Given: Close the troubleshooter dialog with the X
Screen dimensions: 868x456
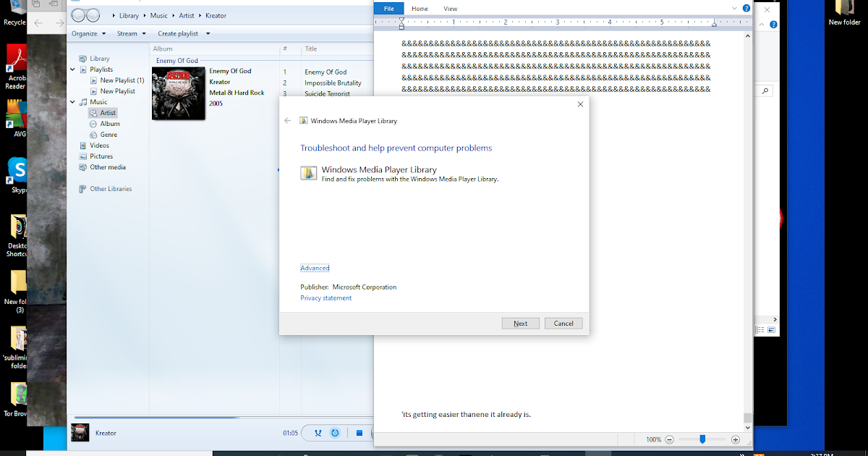Looking at the screenshot, I should click(580, 104).
